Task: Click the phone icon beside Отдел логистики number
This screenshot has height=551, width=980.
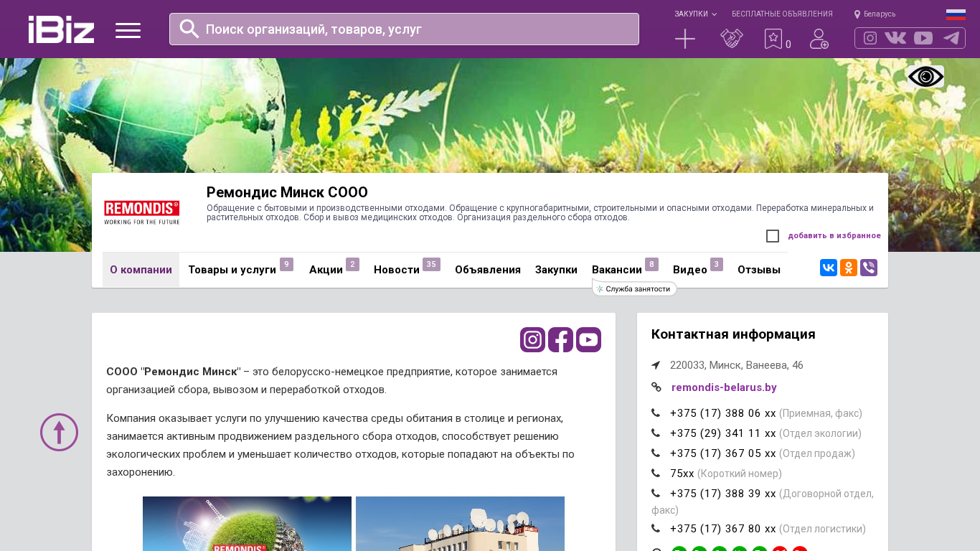Action: (656, 529)
